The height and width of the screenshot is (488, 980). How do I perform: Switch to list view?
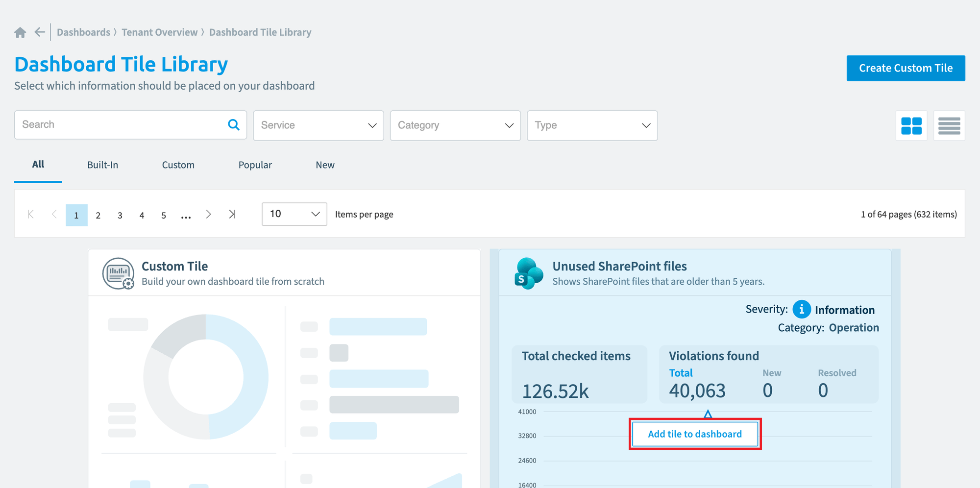[949, 126]
